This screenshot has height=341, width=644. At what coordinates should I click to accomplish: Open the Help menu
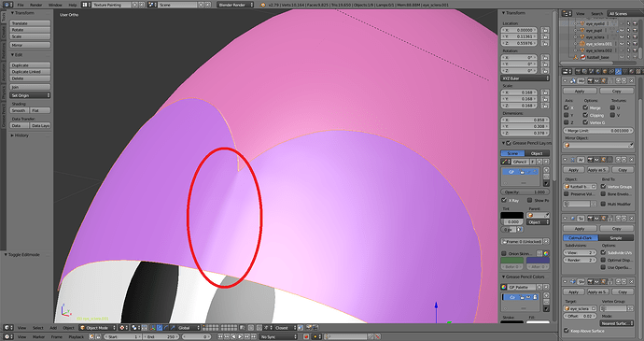(x=72, y=5)
